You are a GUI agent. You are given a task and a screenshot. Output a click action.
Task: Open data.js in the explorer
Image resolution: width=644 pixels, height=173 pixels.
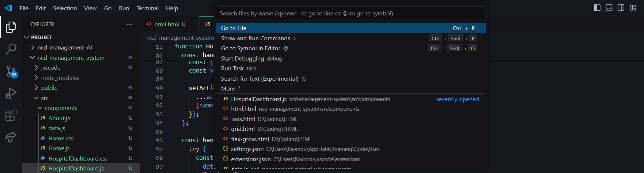(81, 128)
